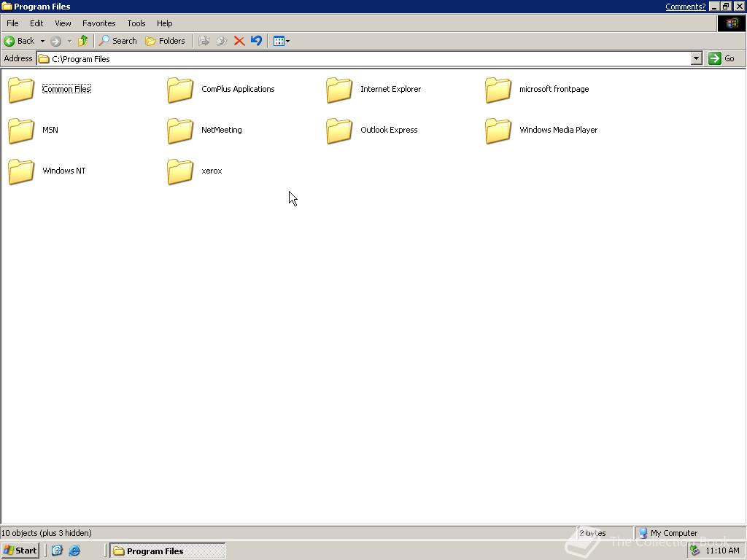747x560 pixels.
Task: Click the Move To toolbar icon
Action: [204, 41]
